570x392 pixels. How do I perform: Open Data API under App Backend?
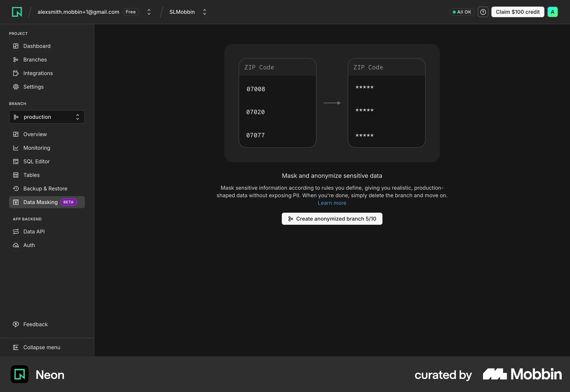47,232
